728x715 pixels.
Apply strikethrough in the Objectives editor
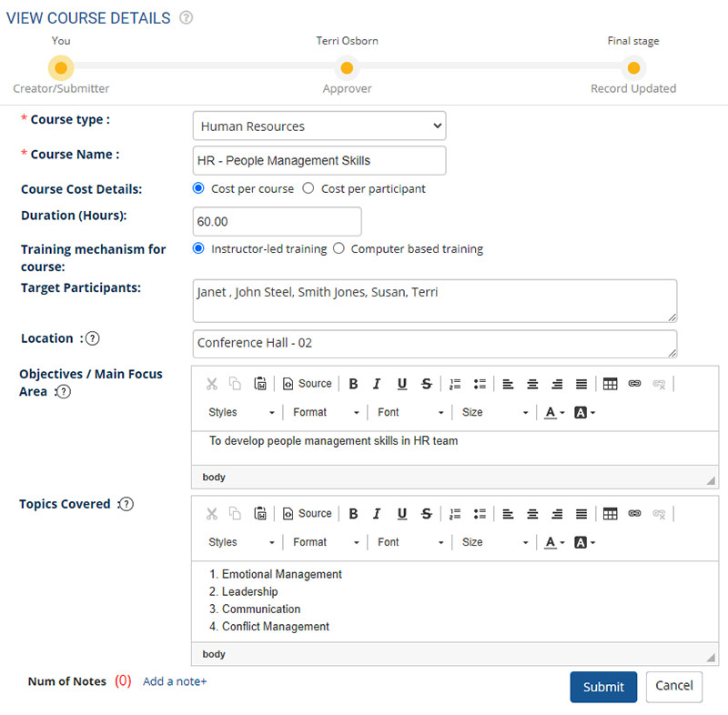click(426, 384)
